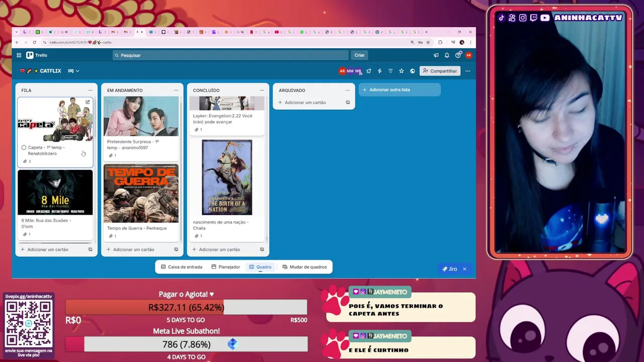The width and height of the screenshot is (644, 362).
Task: Click the browser back arrow
Action: click(x=17, y=42)
